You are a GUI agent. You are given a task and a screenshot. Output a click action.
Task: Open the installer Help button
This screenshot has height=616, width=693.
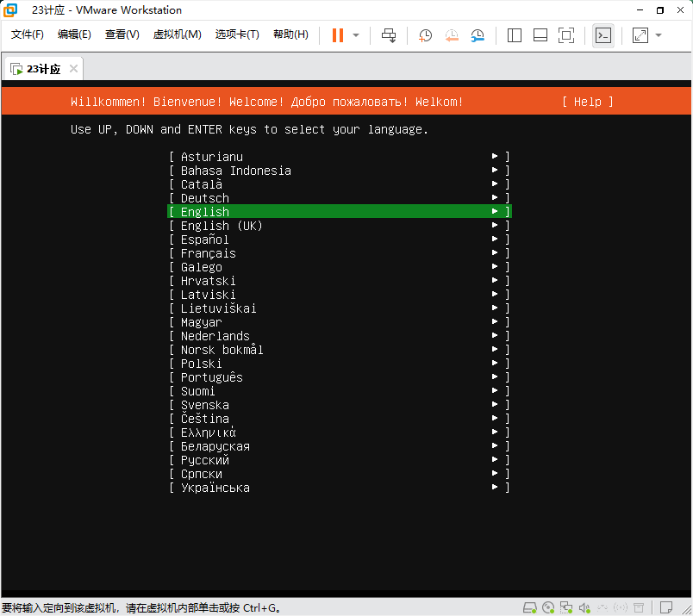tap(587, 102)
